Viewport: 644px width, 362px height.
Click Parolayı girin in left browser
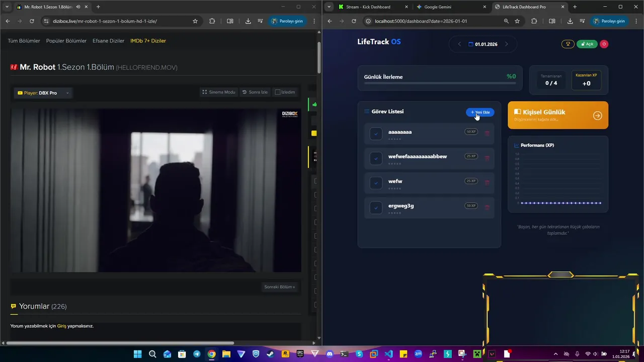coord(287,21)
